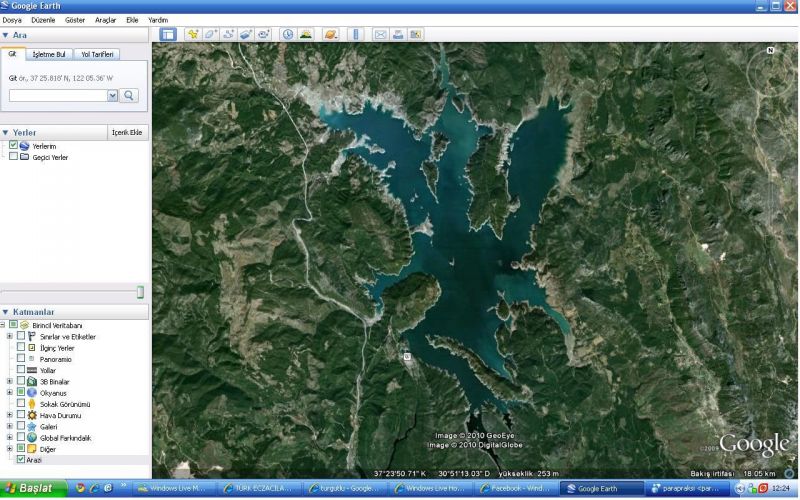Open the Araçlar menu

(105, 19)
